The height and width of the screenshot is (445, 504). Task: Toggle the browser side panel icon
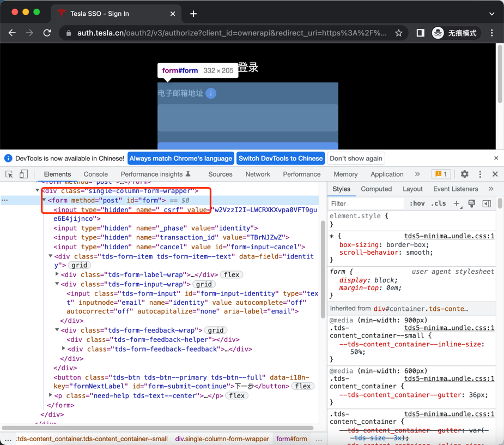420,33
